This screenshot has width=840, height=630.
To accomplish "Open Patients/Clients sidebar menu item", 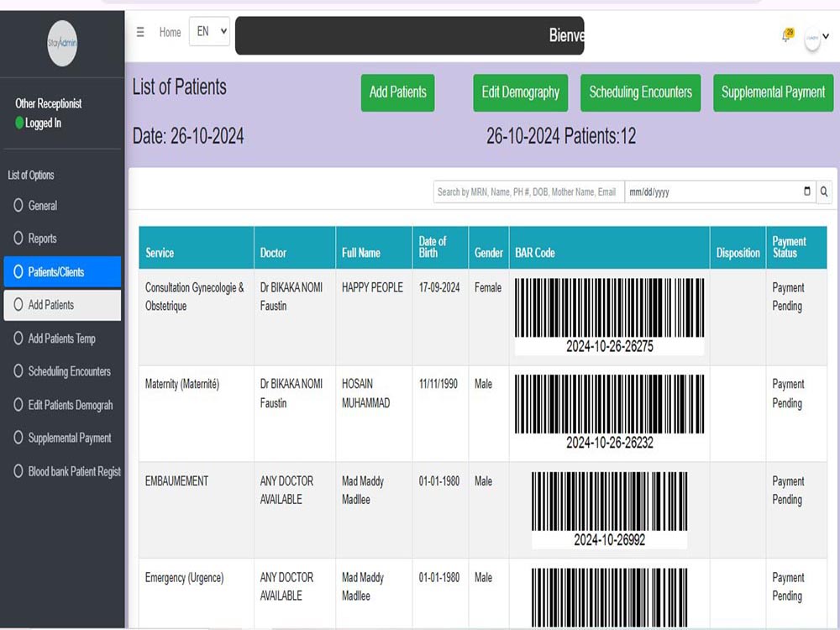I will click(62, 271).
